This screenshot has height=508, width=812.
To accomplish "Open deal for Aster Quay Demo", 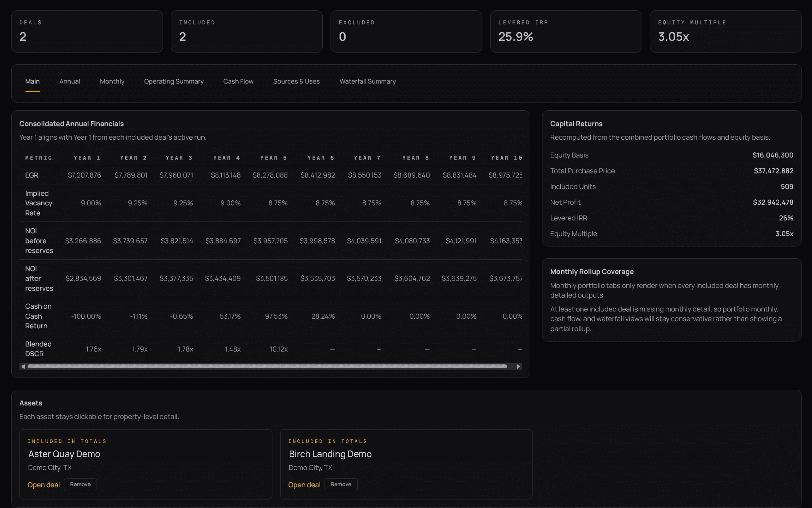I will [x=44, y=485].
